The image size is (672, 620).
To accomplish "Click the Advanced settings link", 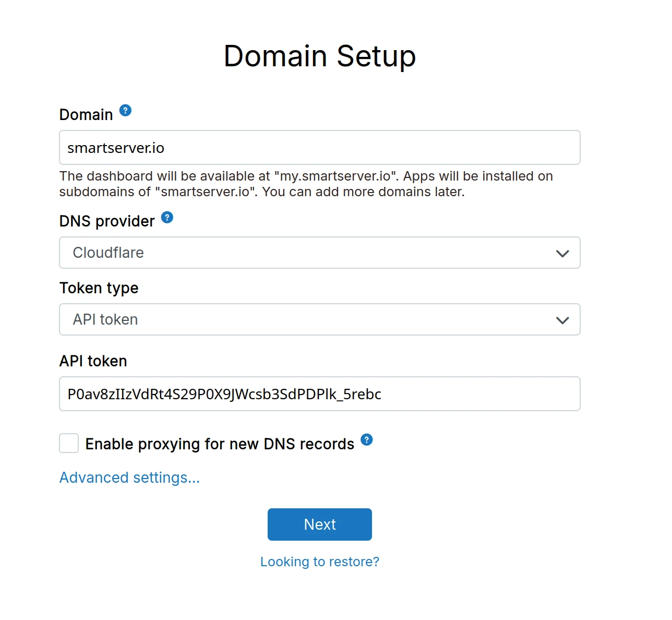I will tap(129, 477).
